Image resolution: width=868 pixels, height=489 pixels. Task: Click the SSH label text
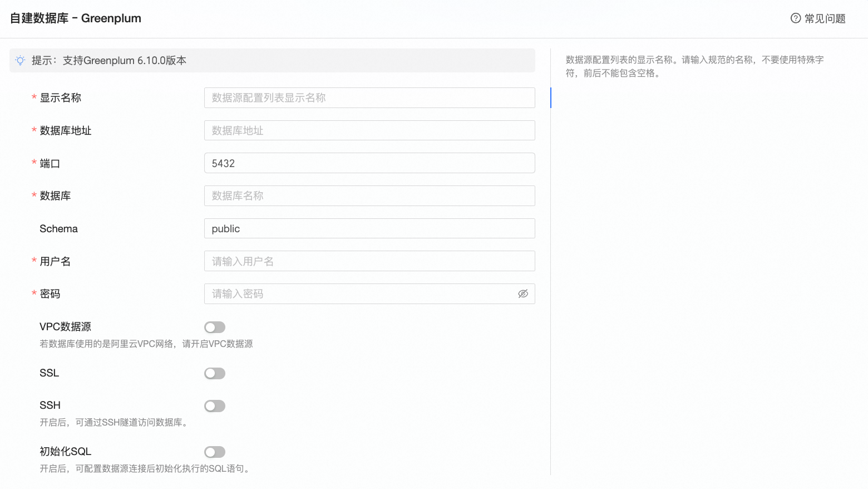click(50, 405)
